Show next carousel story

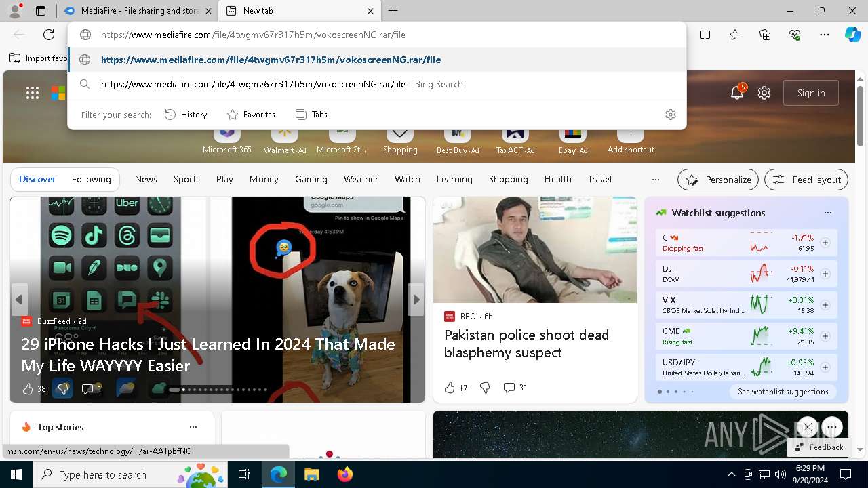point(416,300)
